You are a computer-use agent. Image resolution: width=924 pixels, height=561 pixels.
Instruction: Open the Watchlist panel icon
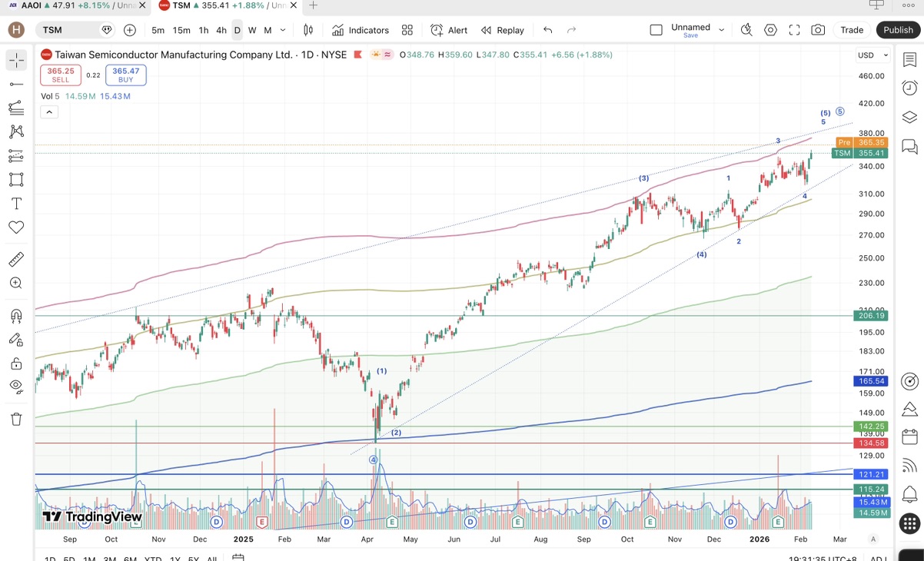coord(909,60)
